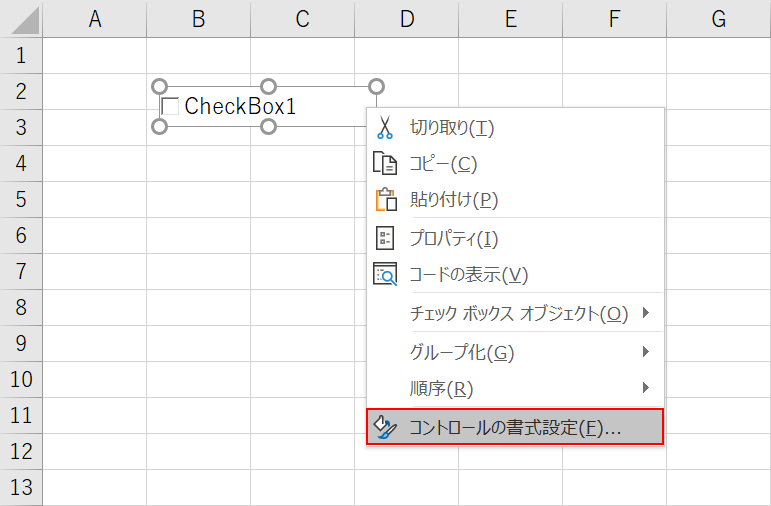Open 順序(R) submenu entry

(515, 388)
